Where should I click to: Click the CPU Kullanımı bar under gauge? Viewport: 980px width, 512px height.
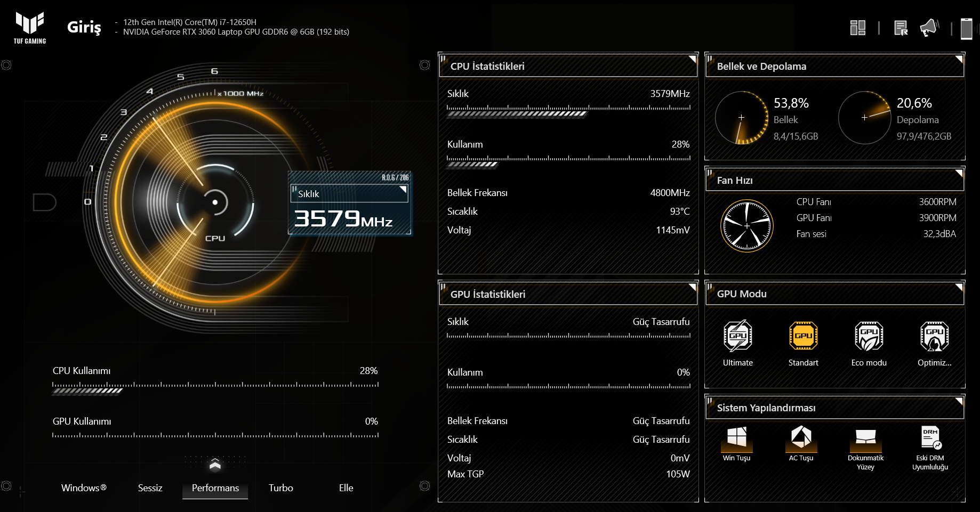pos(215,388)
